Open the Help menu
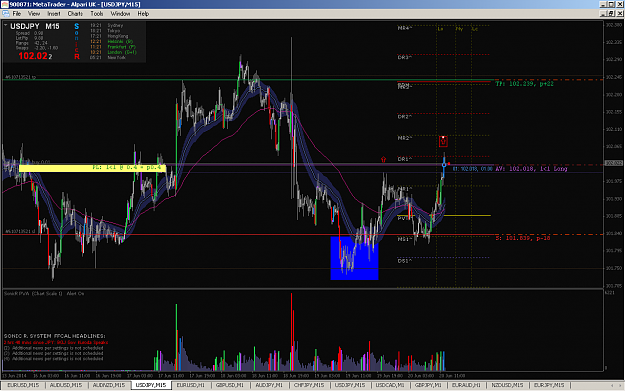 click(143, 14)
